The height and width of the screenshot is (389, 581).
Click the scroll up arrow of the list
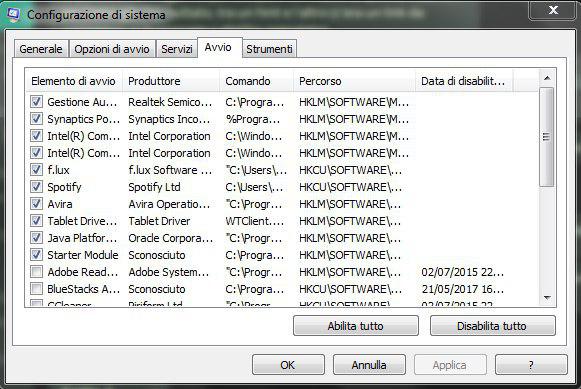pyautogui.click(x=547, y=78)
